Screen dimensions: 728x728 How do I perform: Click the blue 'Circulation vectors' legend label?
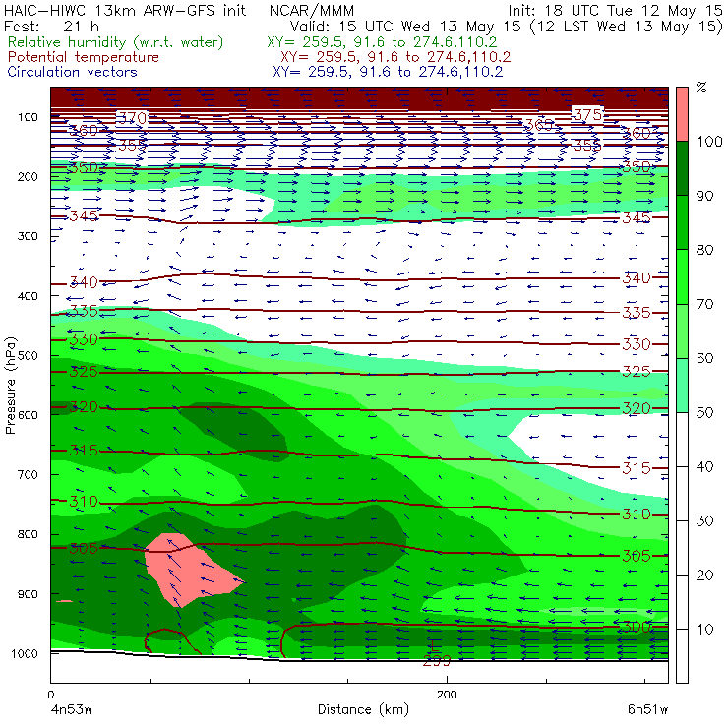72,72
